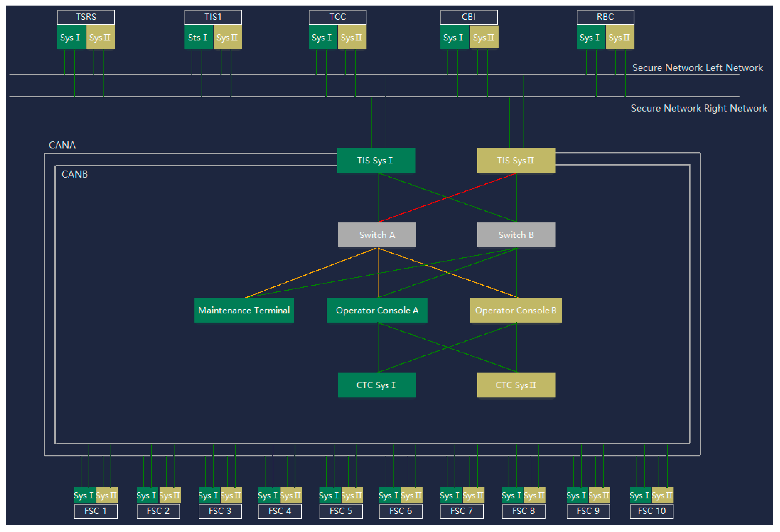Click the Secure Network Left Network label
This screenshot has width=780, height=532.
click(697, 68)
